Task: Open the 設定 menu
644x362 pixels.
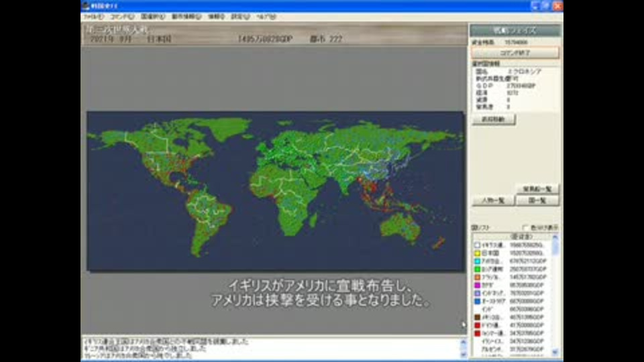Action: (240, 17)
